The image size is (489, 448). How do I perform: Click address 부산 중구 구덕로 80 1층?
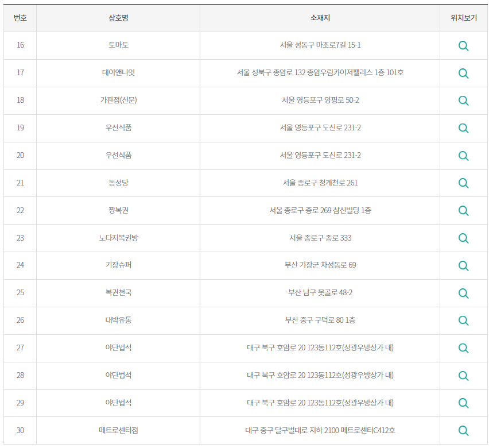tap(320, 320)
